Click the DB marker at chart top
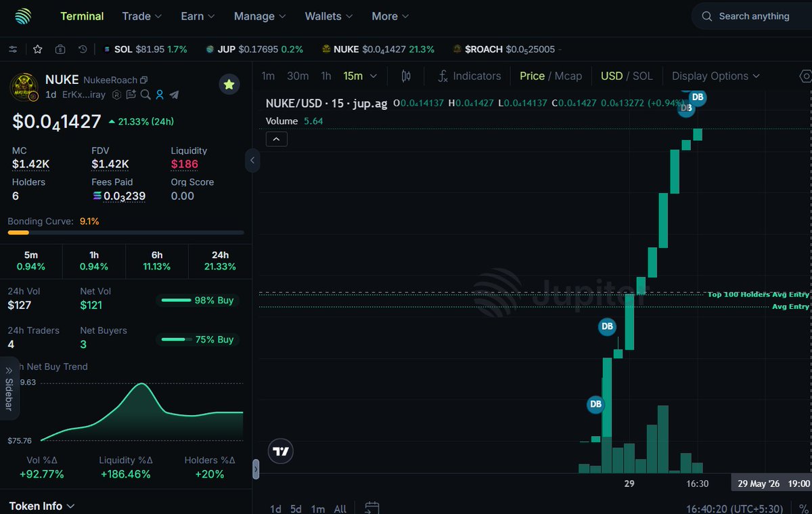 click(697, 98)
